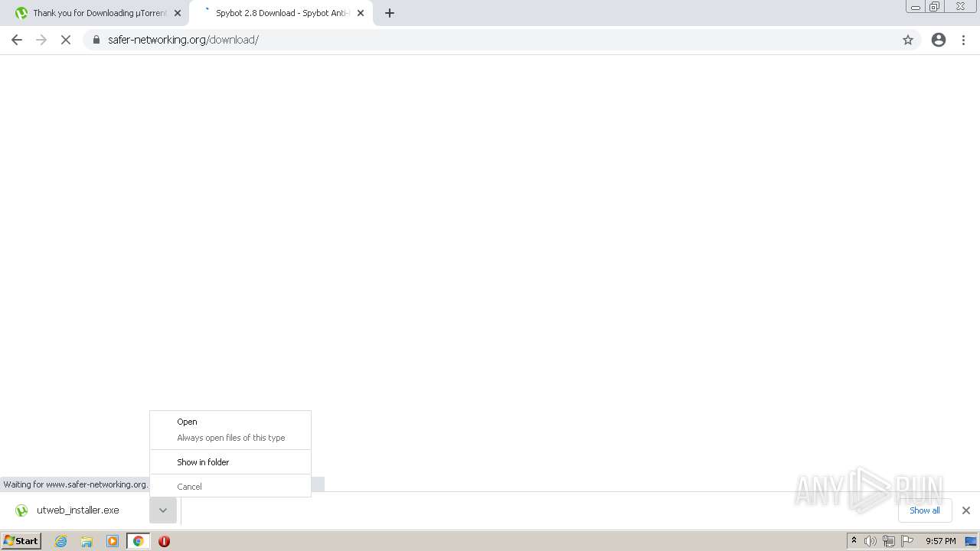Image resolution: width=980 pixels, height=551 pixels.
Task: Click the 9:57 PM system clock
Action: pyautogui.click(x=940, y=541)
